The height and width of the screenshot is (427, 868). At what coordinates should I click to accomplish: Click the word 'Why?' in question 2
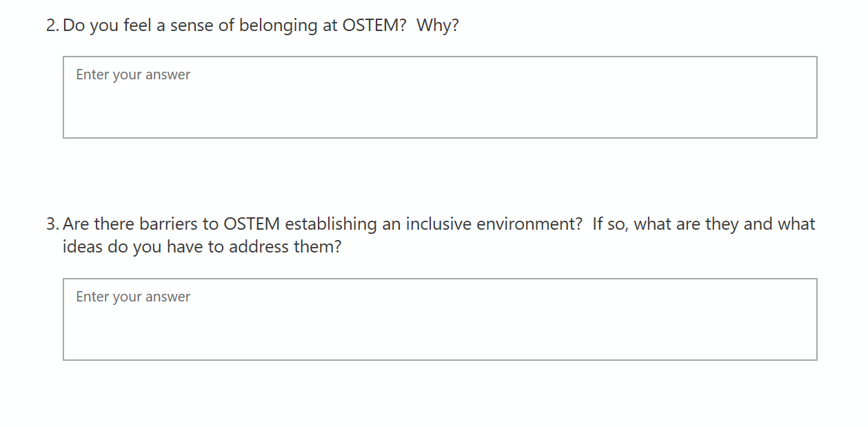click(x=438, y=26)
